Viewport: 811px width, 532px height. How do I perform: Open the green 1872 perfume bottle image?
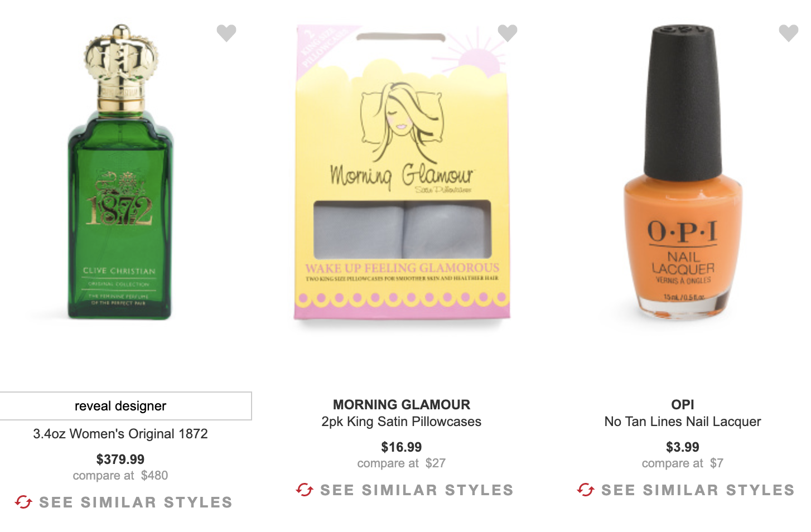[120, 172]
